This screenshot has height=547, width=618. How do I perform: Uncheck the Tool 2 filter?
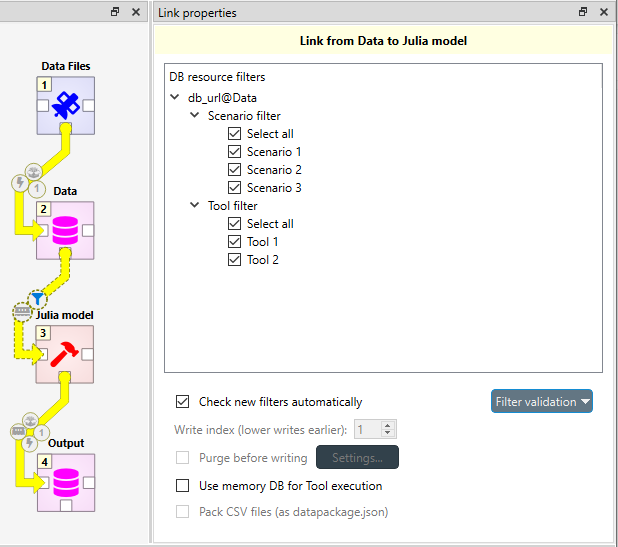[x=235, y=260]
